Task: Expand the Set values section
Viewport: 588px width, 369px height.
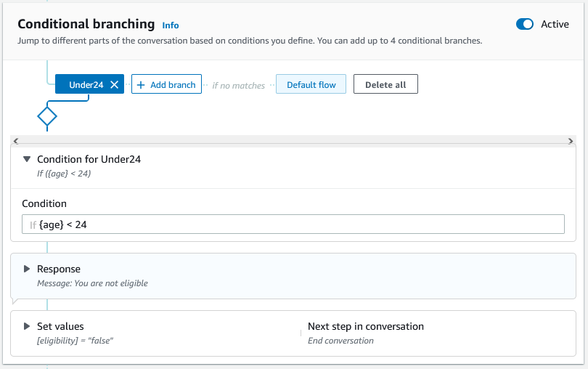Action: point(27,327)
